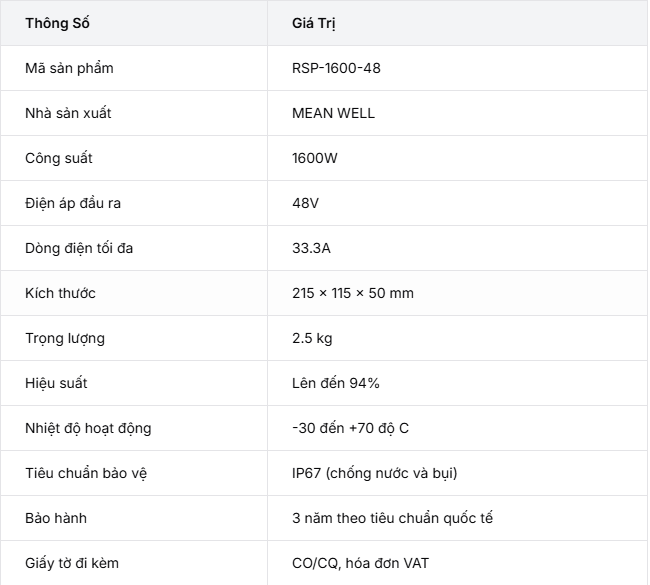Select the IP67 protection standard value

(374, 473)
